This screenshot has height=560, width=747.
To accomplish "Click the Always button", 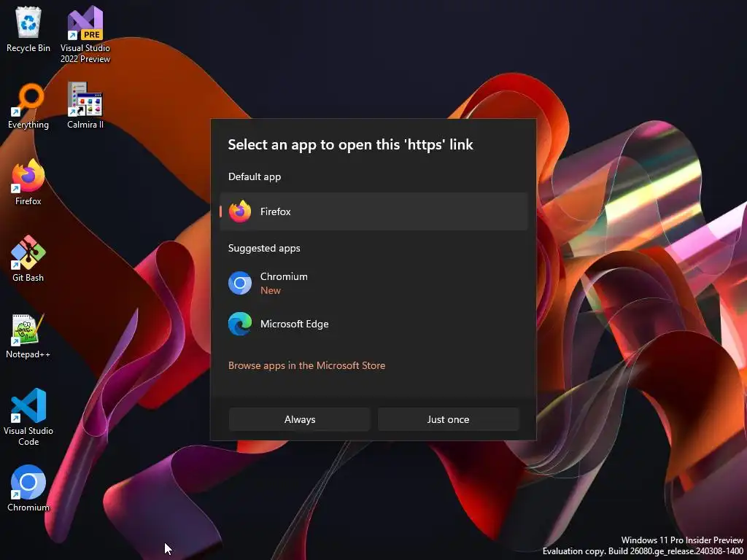I will click(x=300, y=419).
